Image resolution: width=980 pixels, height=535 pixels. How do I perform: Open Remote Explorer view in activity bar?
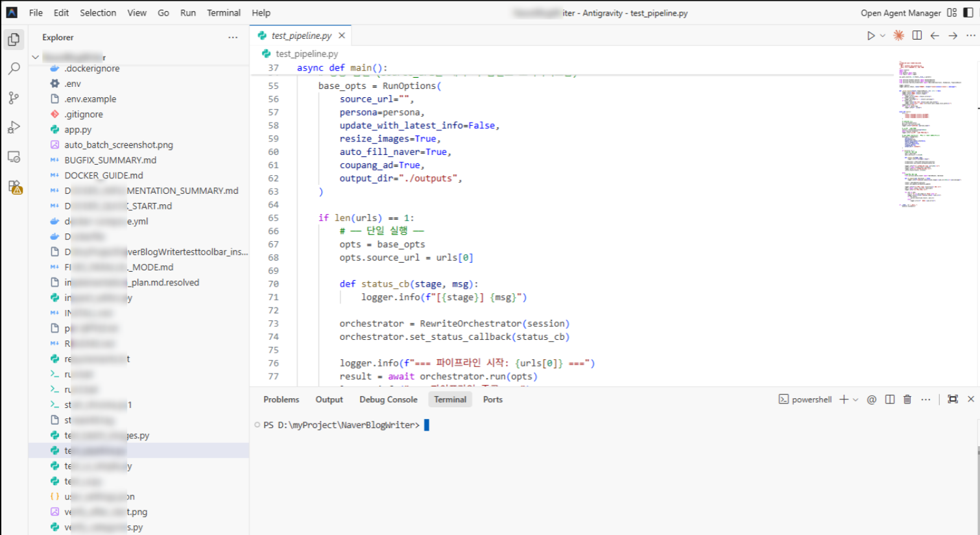(x=14, y=157)
